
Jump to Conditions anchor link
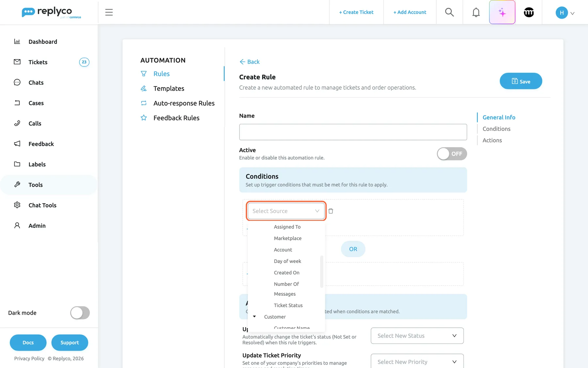click(496, 129)
